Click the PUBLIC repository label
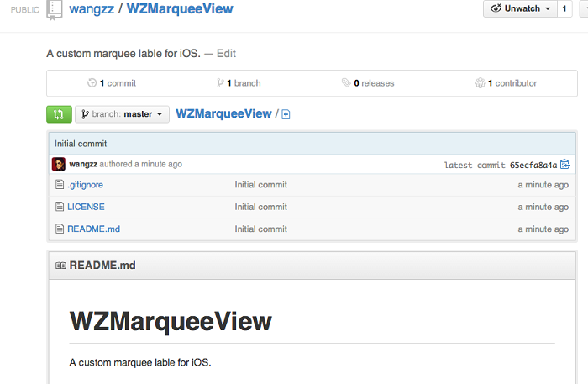The height and width of the screenshot is (384, 588). (24, 10)
